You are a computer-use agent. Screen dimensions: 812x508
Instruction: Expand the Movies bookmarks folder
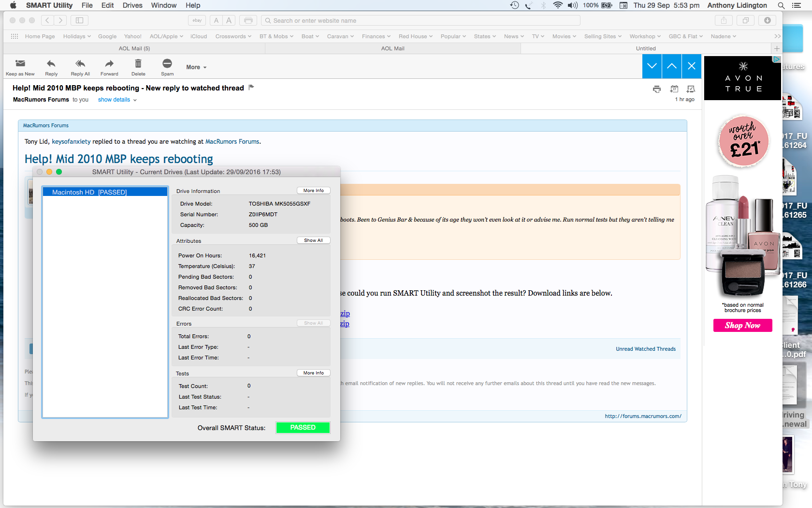[564, 36]
